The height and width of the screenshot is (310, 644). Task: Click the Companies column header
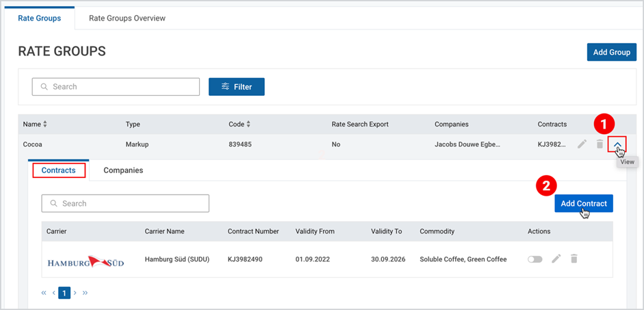pos(452,124)
